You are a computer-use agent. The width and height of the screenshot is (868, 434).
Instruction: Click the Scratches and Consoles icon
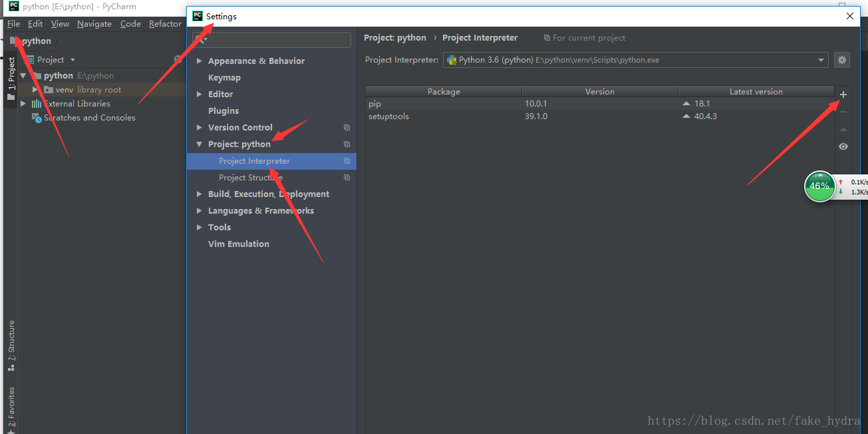[x=37, y=118]
